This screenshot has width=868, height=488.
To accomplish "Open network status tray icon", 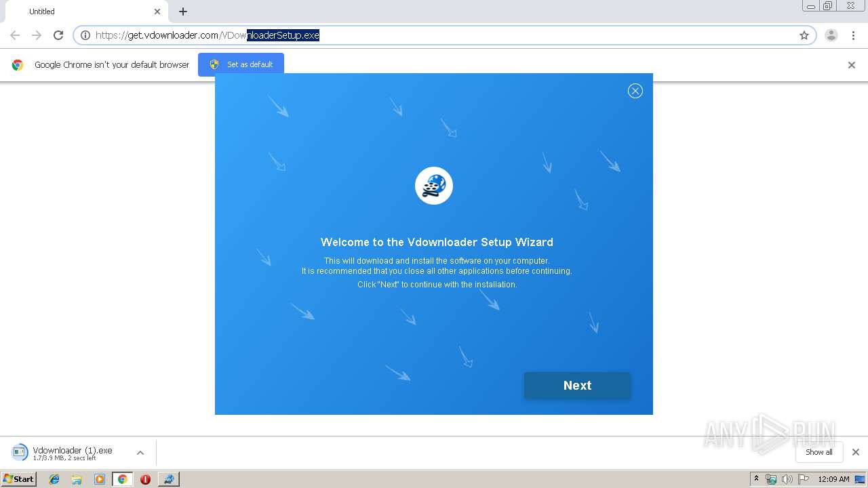I will (771, 479).
